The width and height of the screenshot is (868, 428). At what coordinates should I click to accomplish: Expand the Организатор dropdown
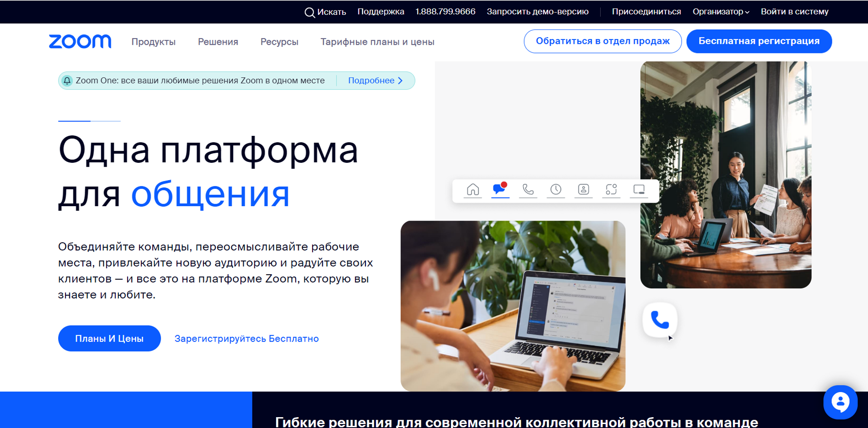coord(720,12)
